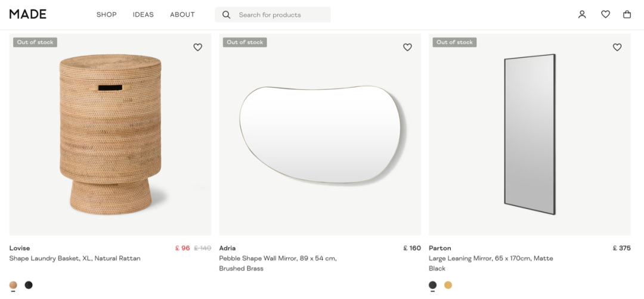Open the SHOP menu

point(106,14)
